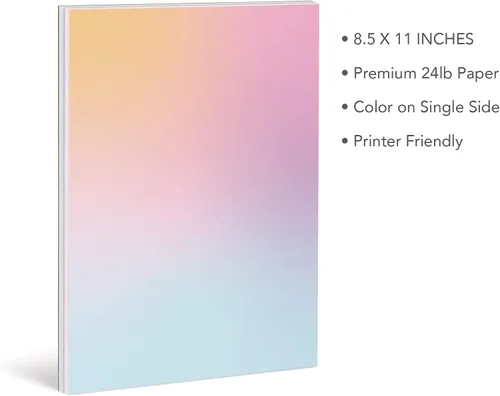Pick the pink top-right corner of the paper
Screen dimensions: 500x396
[x=297, y=25]
